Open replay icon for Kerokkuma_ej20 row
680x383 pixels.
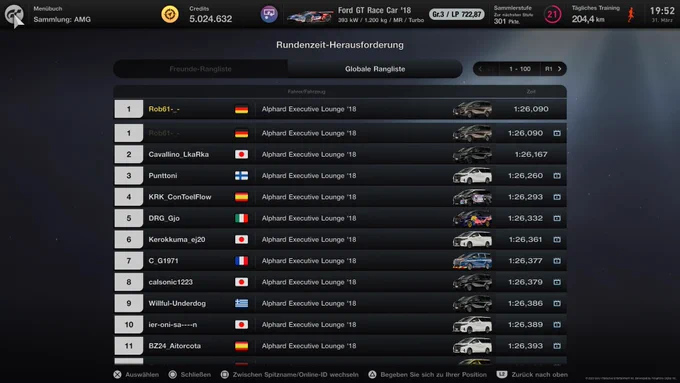pos(557,239)
